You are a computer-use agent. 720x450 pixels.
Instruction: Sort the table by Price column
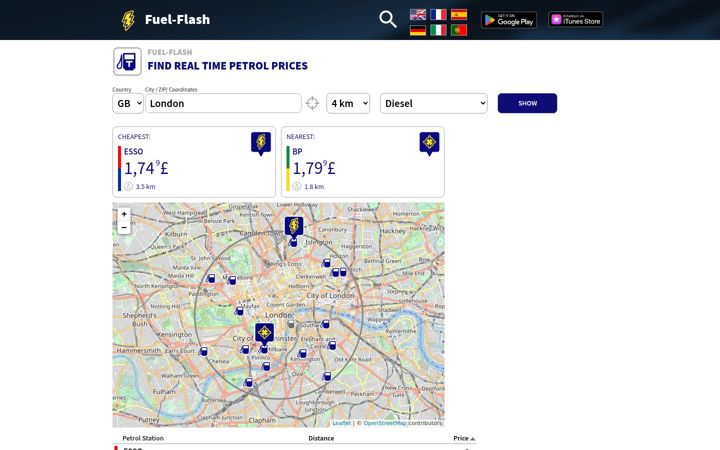pos(464,438)
